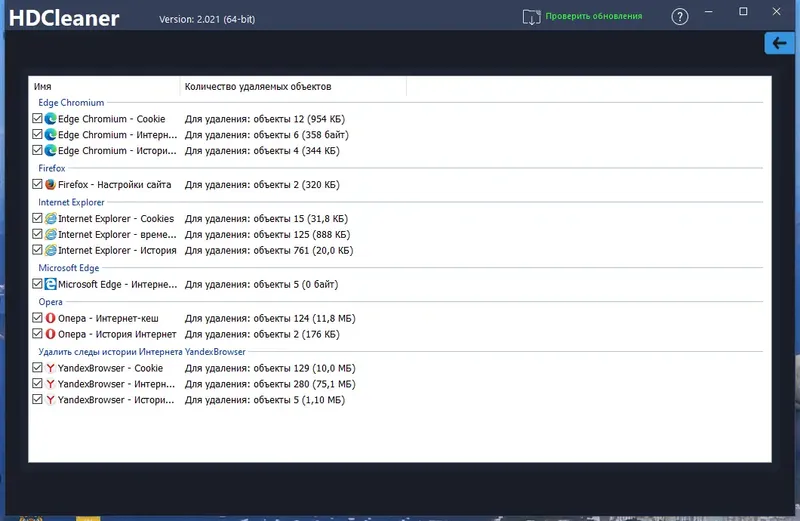Uncheck Edge Chromium - Cookie checkbox
Screen dimensions: 800x521
coord(37,118)
